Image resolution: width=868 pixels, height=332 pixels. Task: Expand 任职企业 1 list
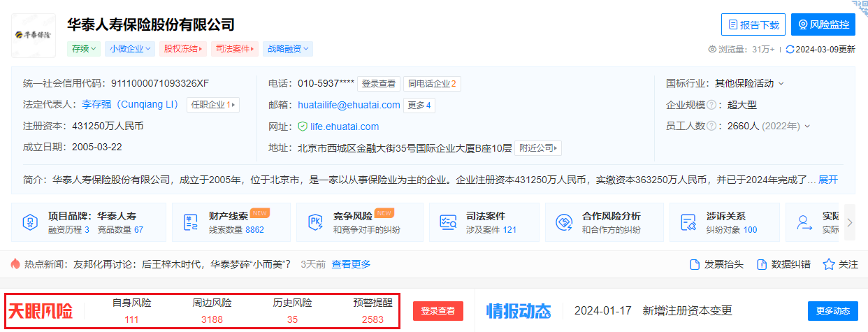pos(213,105)
